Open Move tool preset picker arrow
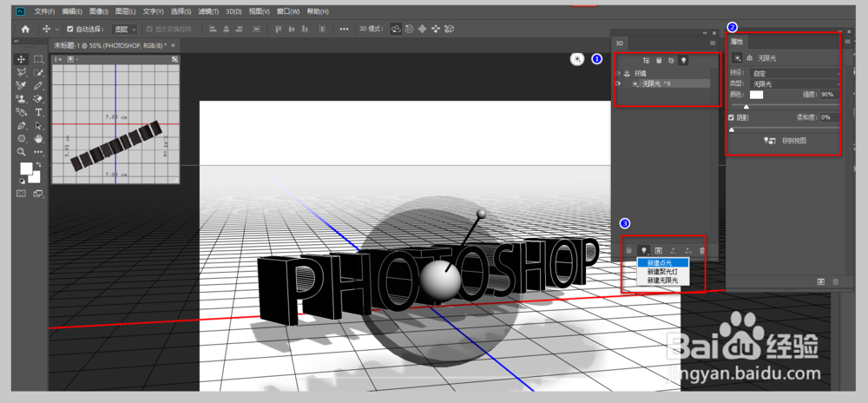Viewport: 868px width, 403px height. click(x=57, y=29)
